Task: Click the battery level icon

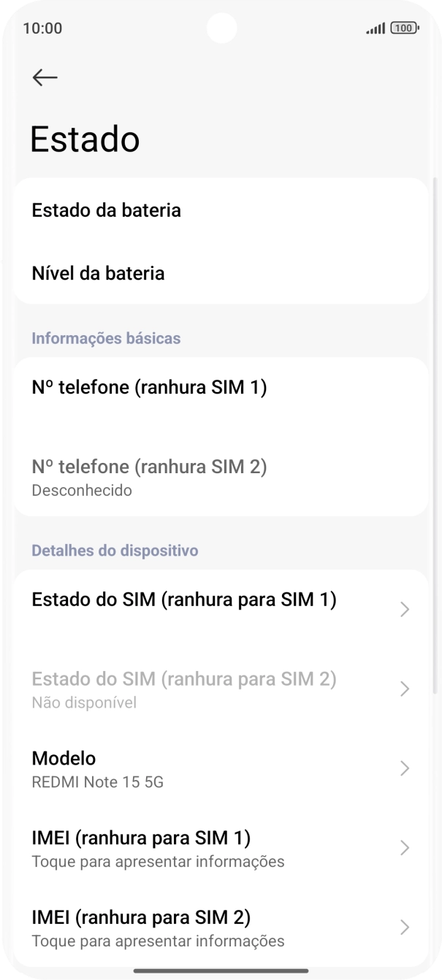Action: tap(405, 28)
